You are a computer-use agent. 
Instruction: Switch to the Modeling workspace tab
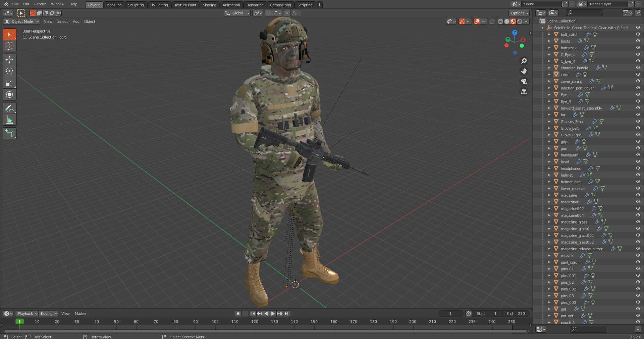click(x=114, y=5)
